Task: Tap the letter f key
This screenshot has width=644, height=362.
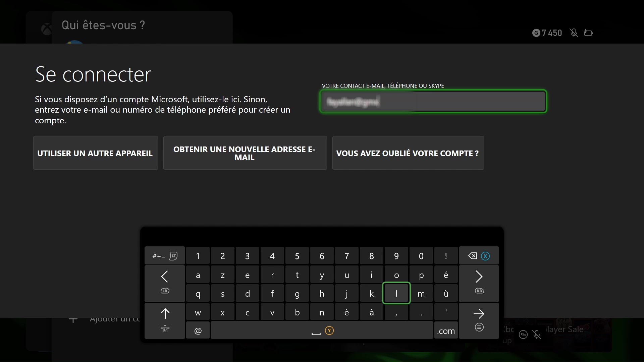Action: pos(272,294)
